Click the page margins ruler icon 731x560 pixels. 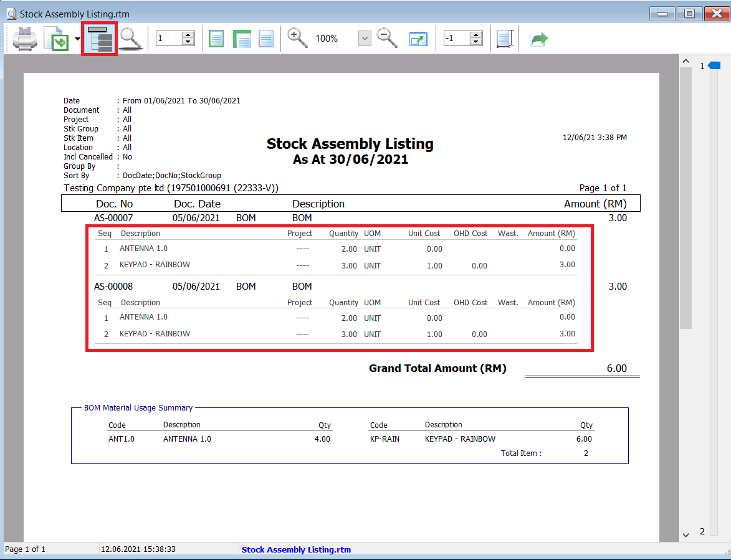504,39
